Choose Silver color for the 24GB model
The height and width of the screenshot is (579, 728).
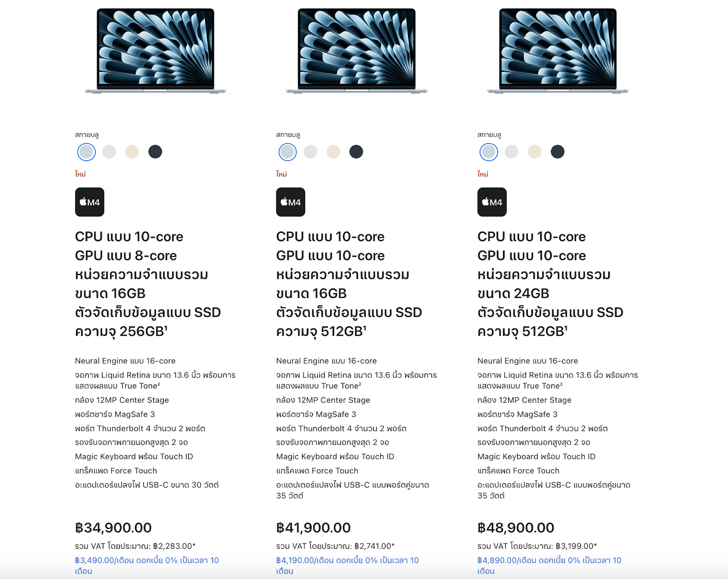coord(511,152)
